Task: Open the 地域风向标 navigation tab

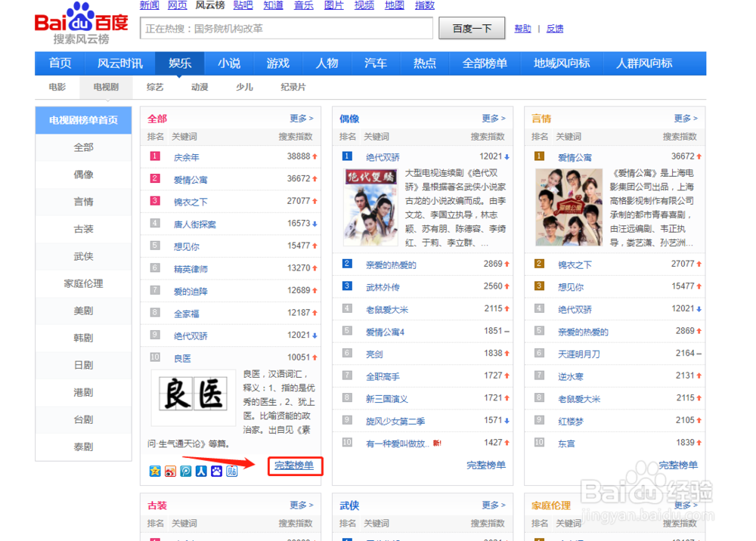Action: (x=562, y=63)
